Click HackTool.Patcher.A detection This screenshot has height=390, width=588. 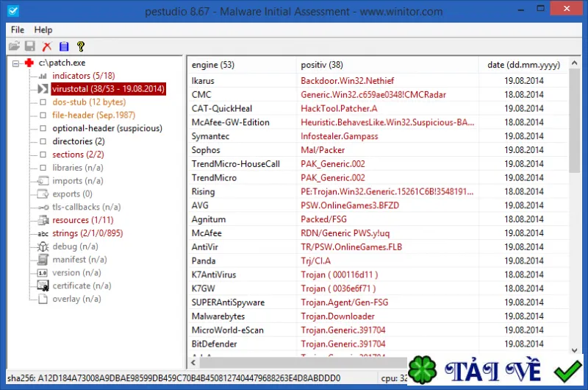[x=339, y=108]
